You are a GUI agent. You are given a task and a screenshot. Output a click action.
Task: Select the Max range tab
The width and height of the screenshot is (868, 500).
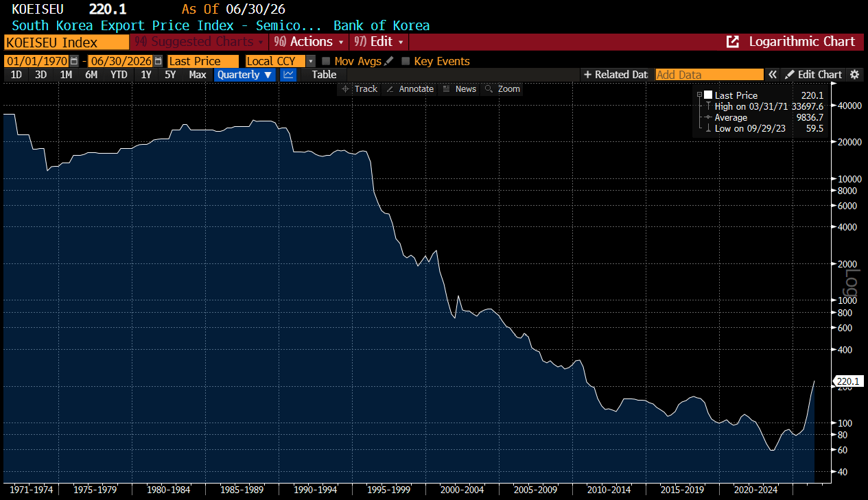click(x=198, y=74)
